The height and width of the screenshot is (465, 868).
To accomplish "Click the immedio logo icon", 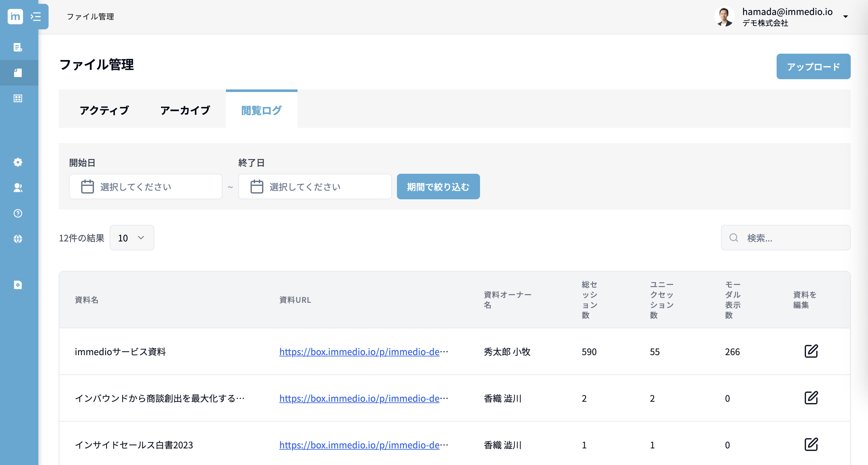I will point(15,17).
